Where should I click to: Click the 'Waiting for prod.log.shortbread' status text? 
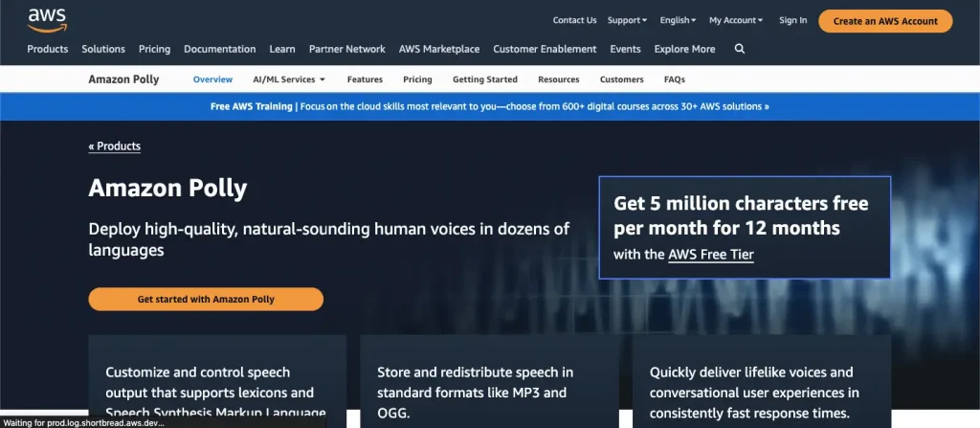coord(84,423)
